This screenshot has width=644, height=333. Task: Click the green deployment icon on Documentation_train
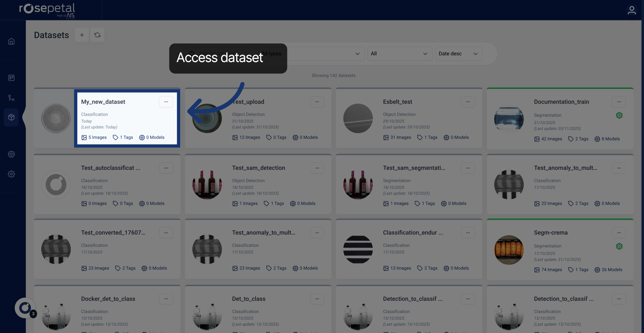pos(619,115)
